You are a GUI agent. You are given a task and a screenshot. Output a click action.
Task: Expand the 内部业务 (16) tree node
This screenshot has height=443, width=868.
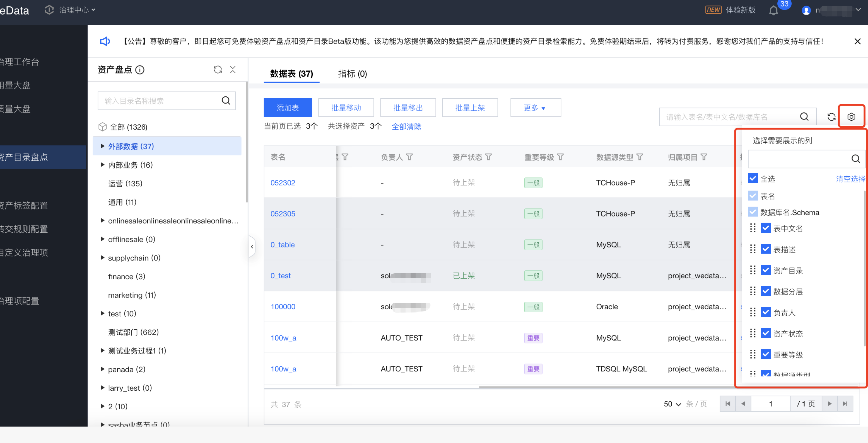point(102,165)
